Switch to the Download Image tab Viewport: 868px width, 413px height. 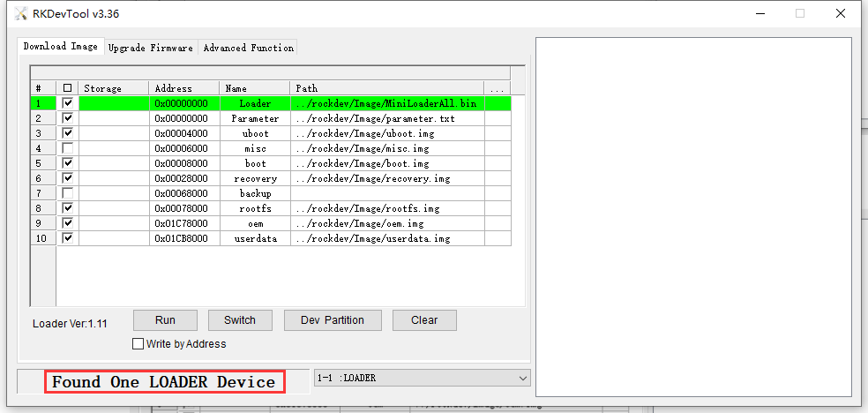60,47
